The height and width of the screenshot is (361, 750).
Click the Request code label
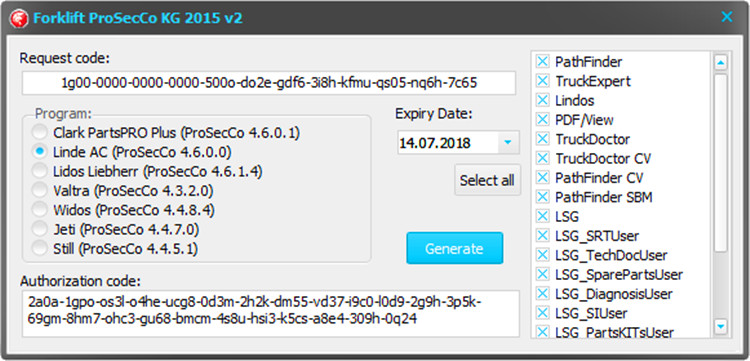click(65, 58)
